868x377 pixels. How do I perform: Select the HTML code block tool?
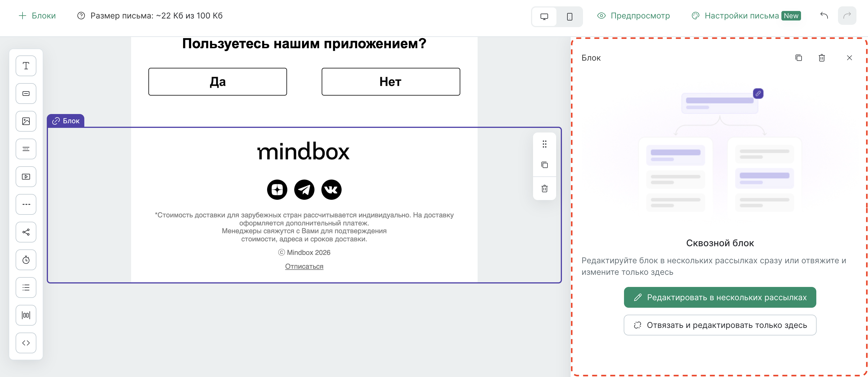(26, 343)
